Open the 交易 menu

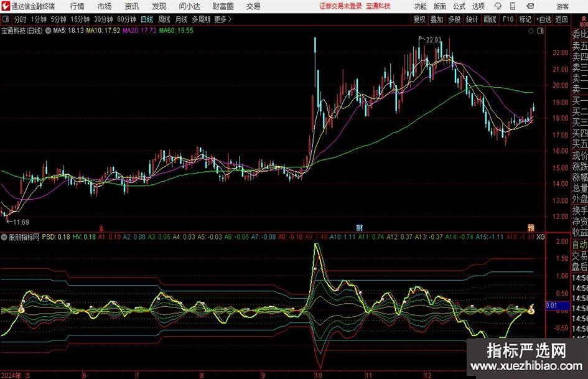coord(253,6)
